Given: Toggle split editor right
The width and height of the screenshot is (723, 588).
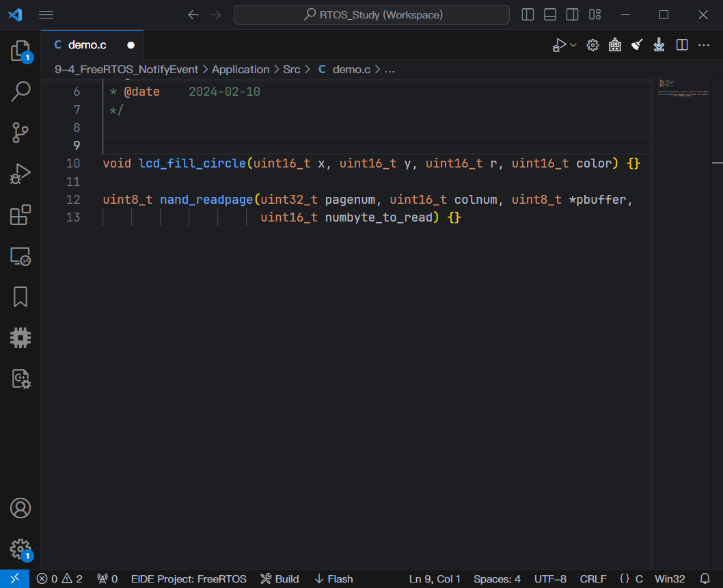Looking at the screenshot, I should pos(681,44).
